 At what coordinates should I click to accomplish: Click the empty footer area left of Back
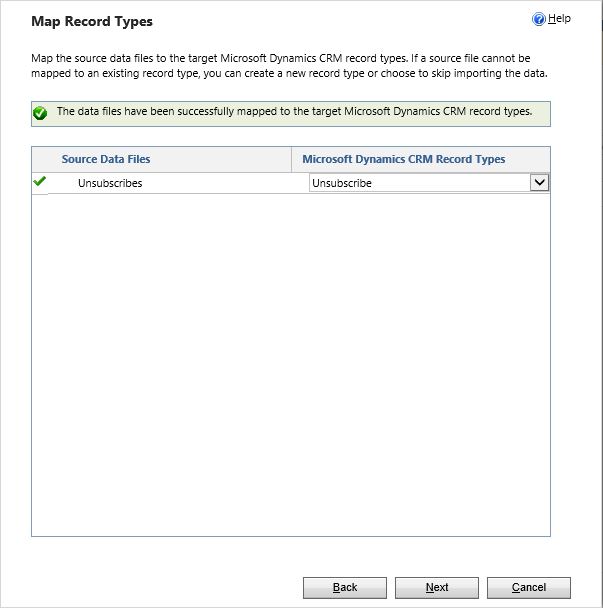[150, 587]
